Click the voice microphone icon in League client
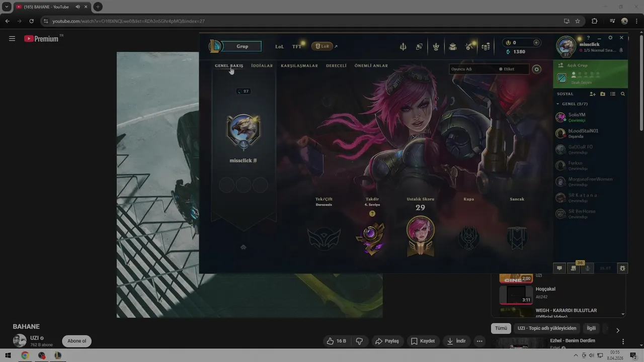 click(x=587, y=268)
